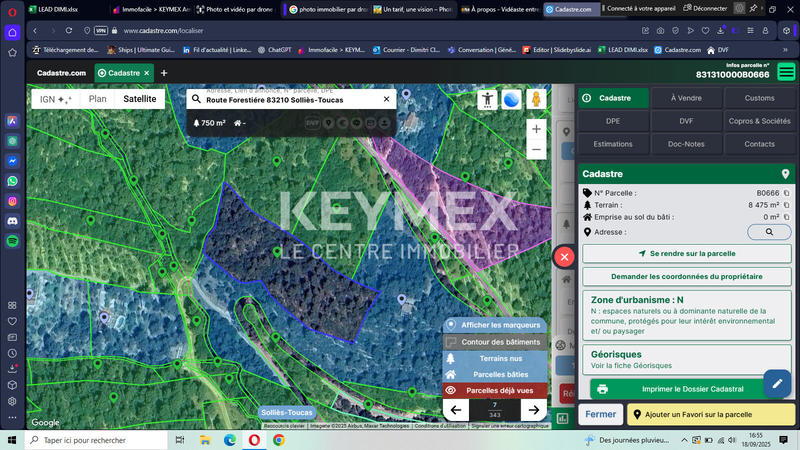Expand the Géorisques section
800x450 pixels.
687,359
